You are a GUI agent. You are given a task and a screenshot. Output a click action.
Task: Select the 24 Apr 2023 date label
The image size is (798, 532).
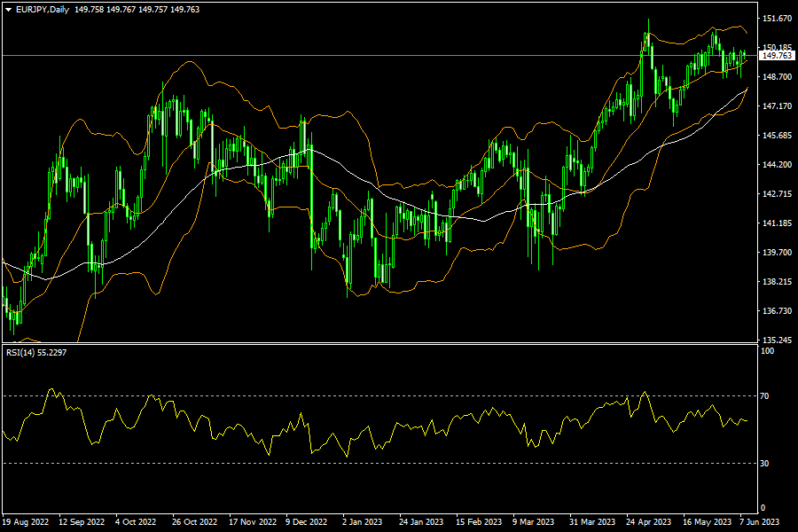648,522
